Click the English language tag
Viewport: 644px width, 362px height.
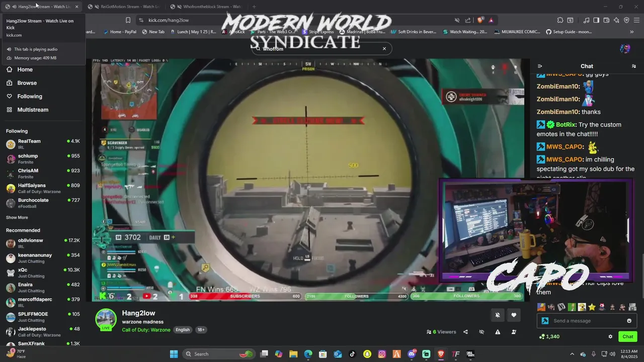pyautogui.click(x=183, y=330)
